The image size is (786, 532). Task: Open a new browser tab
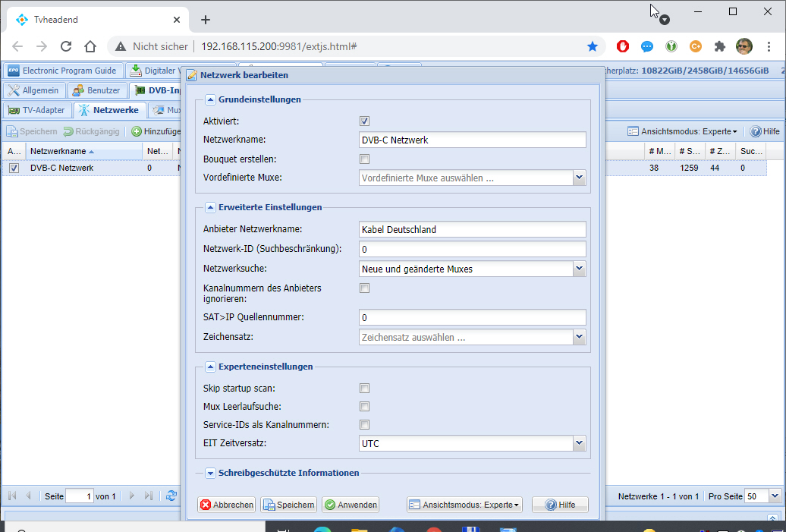coord(206,20)
